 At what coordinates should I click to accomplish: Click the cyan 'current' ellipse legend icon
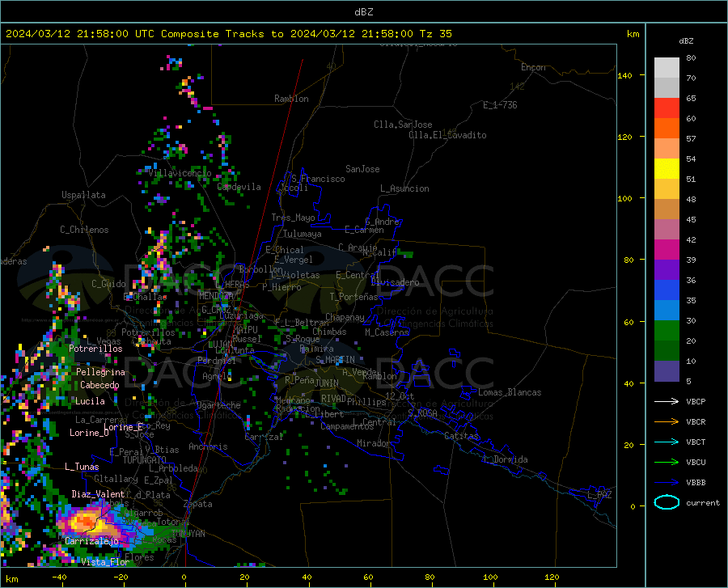[667, 502]
